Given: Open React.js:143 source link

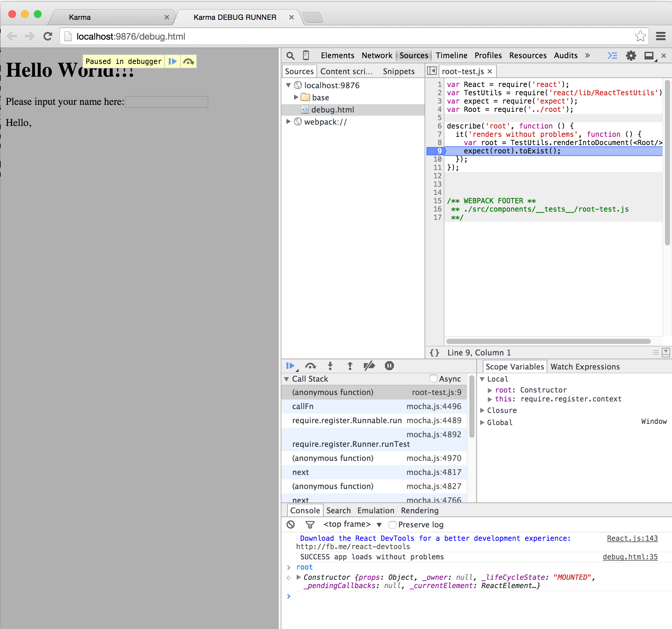Looking at the screenshot, I should [632, 538].
